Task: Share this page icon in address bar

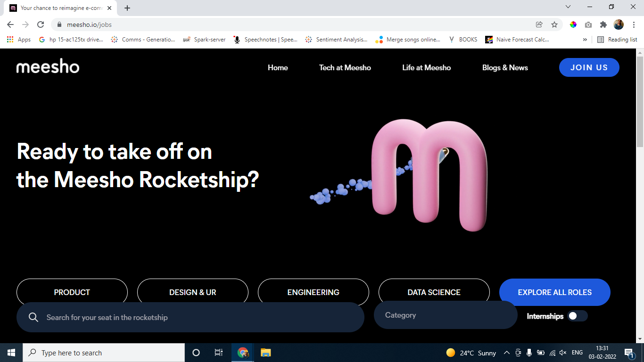Action: [539, 25]
